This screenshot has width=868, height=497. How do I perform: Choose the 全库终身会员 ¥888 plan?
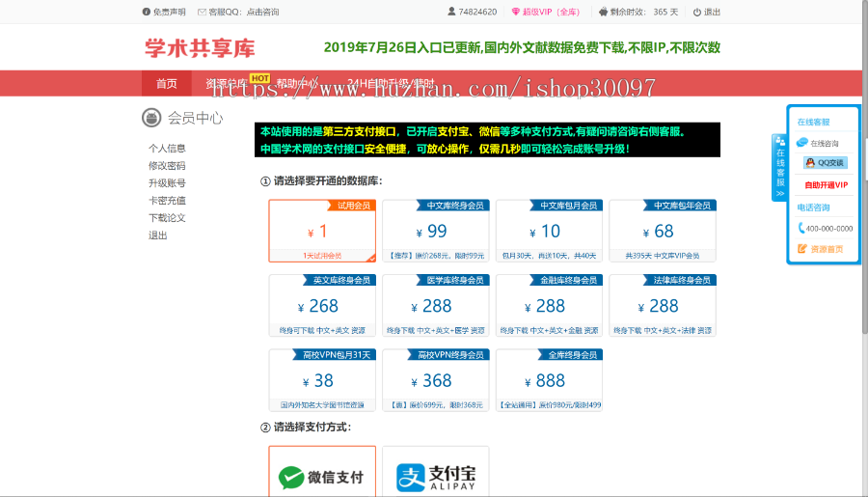pos(549,380)
